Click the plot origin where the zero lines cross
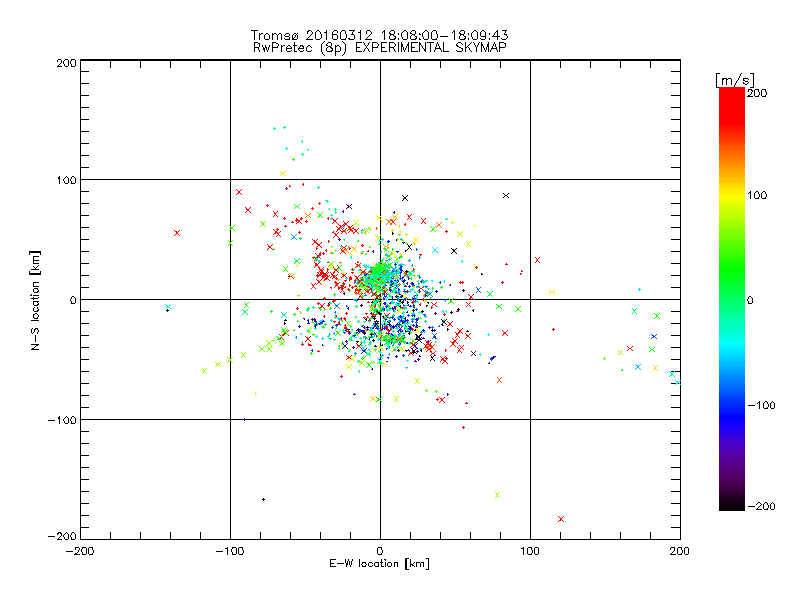Viewport: 800px width, 600px height. (x=380, y=299)
